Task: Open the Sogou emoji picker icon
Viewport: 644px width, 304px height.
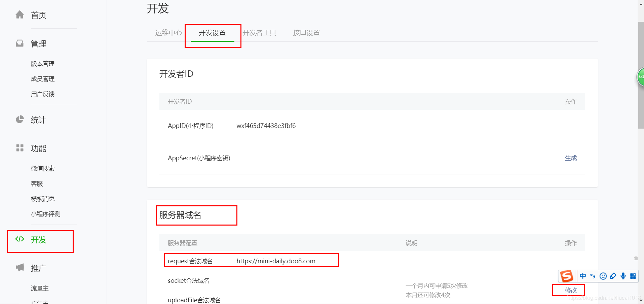Action: (603, 276)
